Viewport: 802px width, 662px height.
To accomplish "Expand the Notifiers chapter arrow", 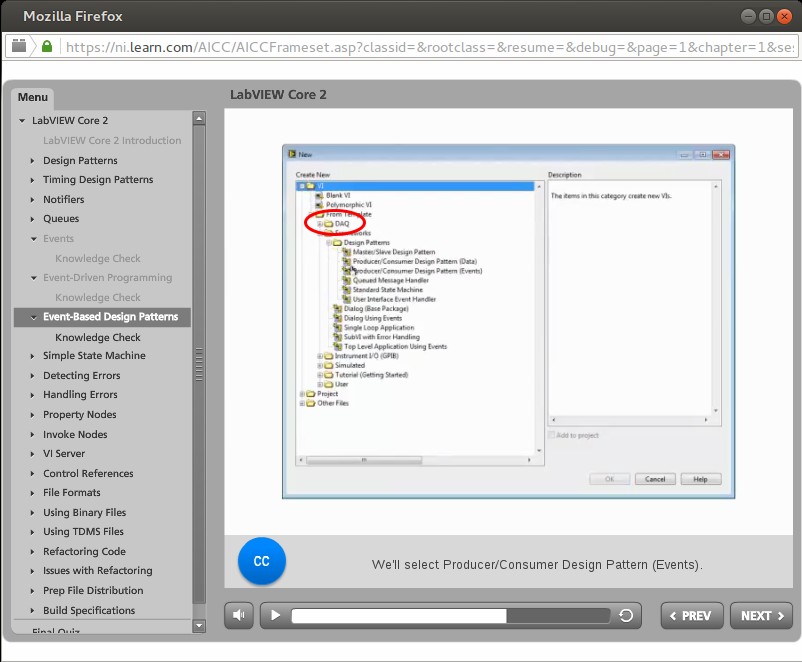I will tap(32, 200).
